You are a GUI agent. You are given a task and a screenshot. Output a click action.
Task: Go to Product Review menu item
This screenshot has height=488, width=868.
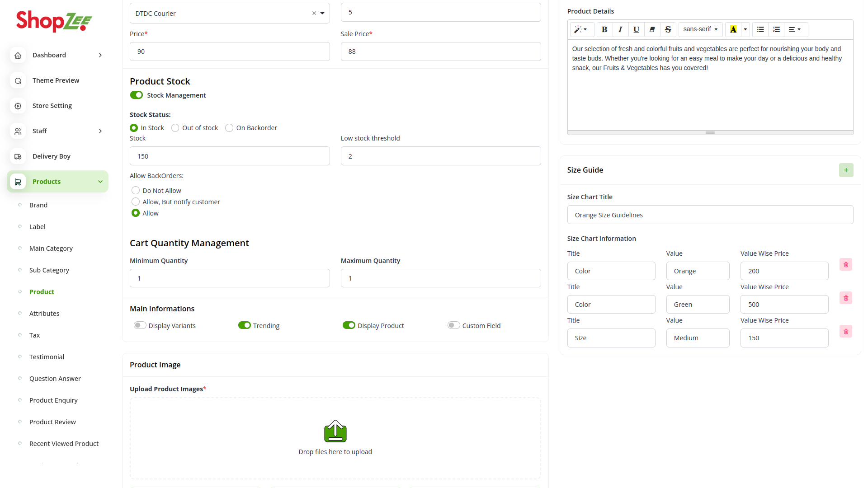52,422
